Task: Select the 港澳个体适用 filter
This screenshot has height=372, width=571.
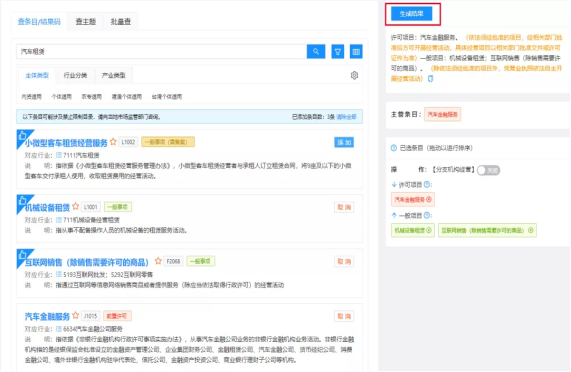Action: click(x=126, y=97)
